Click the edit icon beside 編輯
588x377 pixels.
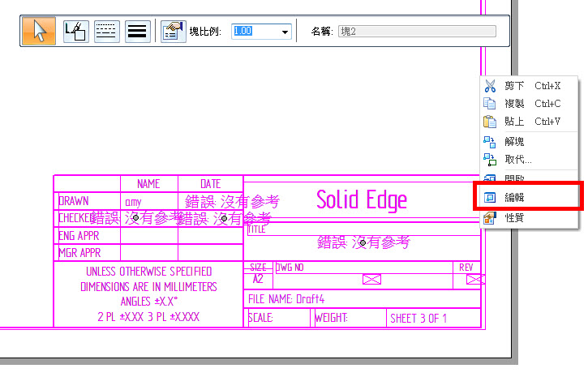(490, 198)
